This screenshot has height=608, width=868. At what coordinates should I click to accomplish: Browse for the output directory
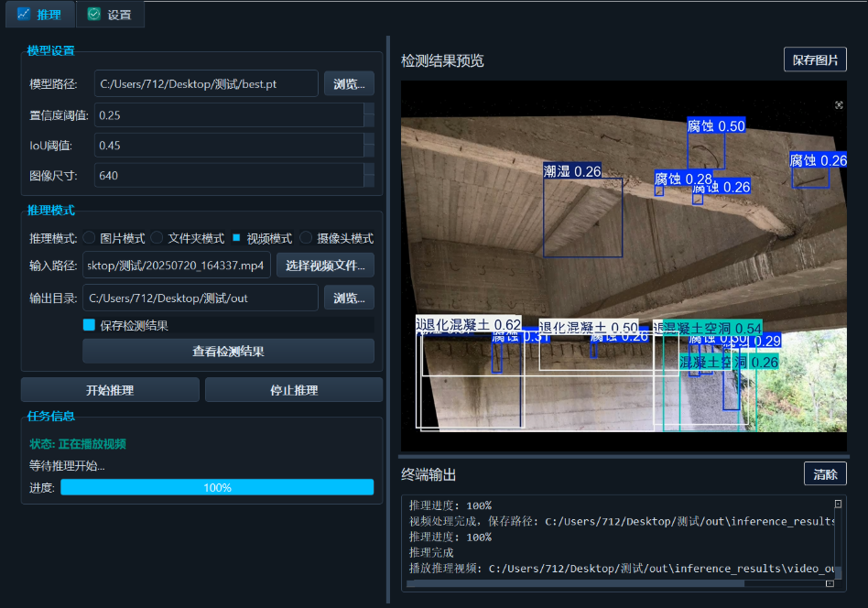(348, 297)
